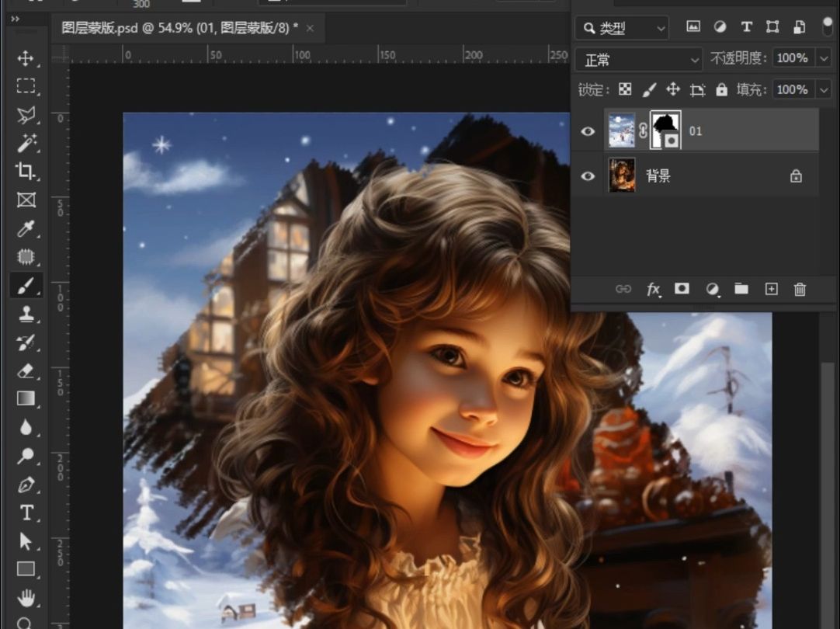Select the Dodge tool
Screen dimensions: 840x629
coord(25,456)
